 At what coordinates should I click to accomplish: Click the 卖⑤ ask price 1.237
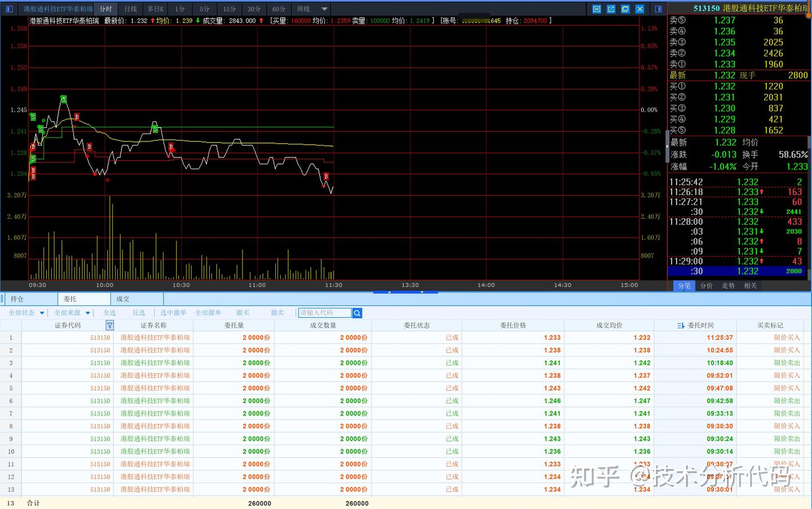coord(725,20)
